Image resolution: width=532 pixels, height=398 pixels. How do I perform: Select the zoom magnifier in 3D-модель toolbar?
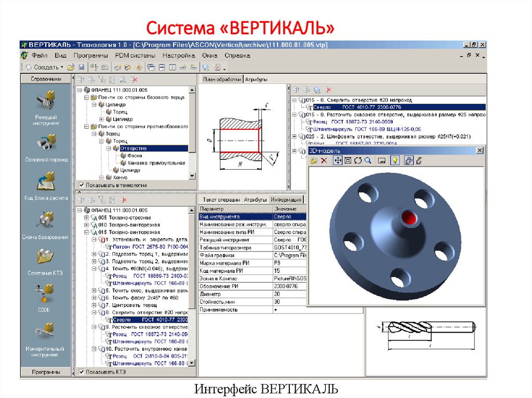click(368, 161)
